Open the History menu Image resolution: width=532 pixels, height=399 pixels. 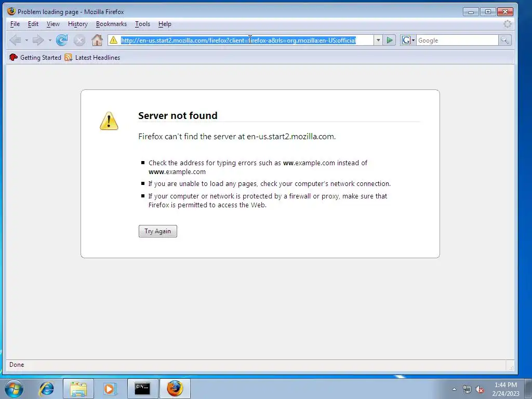coord(78,24)
